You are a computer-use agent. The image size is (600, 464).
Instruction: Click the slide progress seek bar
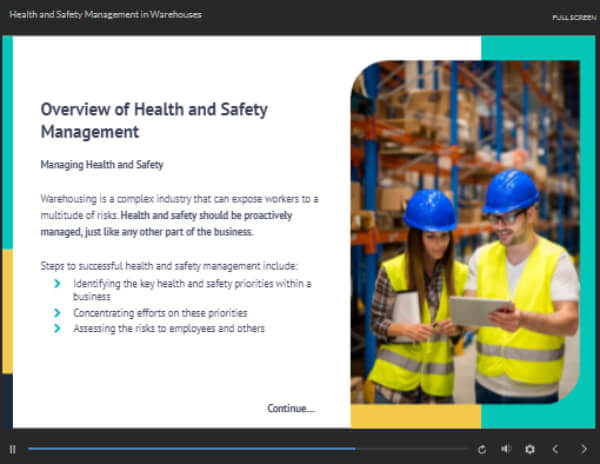click(x=190, y=449)
